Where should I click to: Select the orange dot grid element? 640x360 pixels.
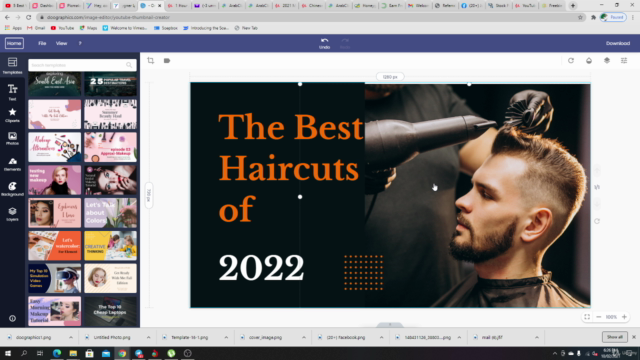pos(363,273)
